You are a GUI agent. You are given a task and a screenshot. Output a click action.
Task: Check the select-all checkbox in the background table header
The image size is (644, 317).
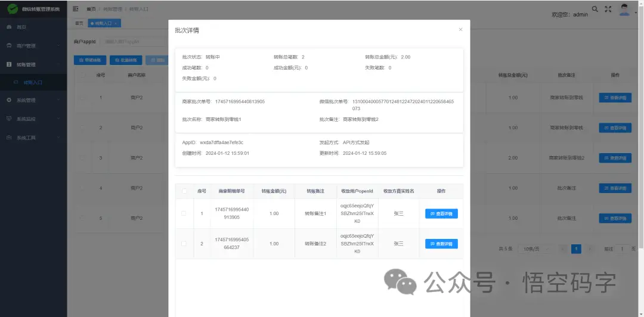82,75
